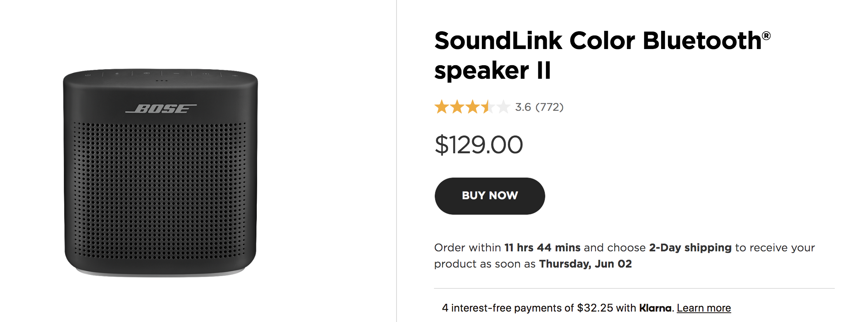Click the three-dot multifunction symbol on the speaker
The width and height of the screenshot is (868, 322).
tap(206, 74)
